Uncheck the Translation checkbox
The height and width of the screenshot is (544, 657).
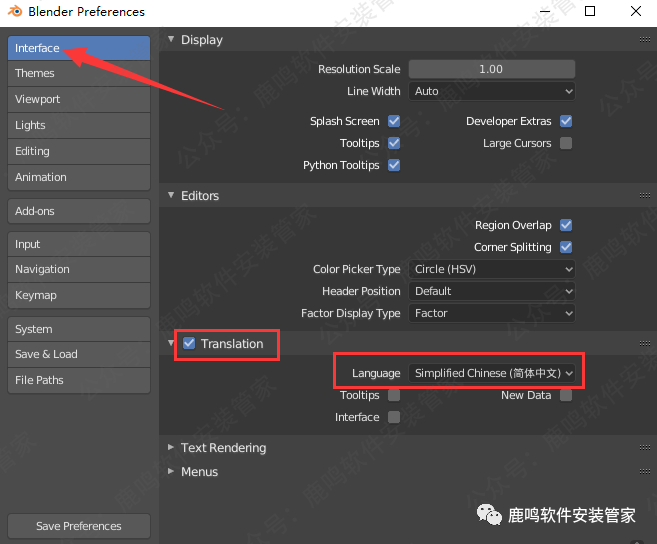189,344
